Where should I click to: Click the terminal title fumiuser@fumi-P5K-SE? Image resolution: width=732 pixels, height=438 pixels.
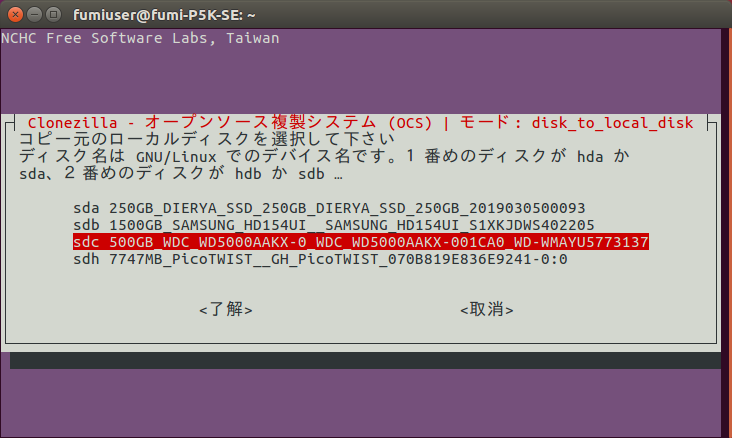(x=164, y=15)
